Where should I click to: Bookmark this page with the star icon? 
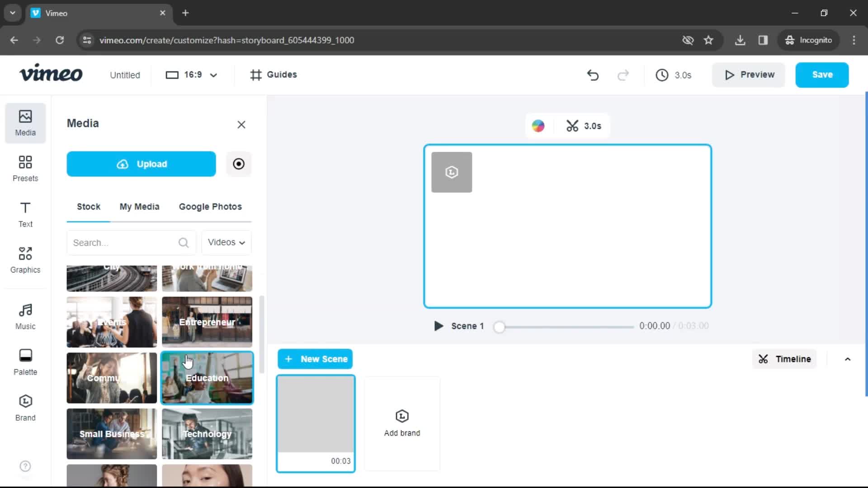pyautogui.click(x=708, y=40)
